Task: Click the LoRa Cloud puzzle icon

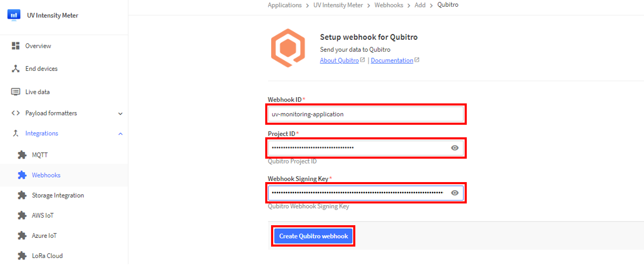Action: click(22, 255)
